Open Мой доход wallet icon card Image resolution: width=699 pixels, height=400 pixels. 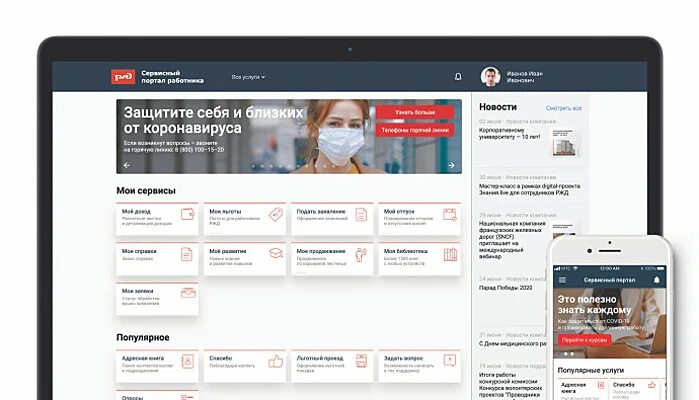pyautogui.click(x=157, y=219)
